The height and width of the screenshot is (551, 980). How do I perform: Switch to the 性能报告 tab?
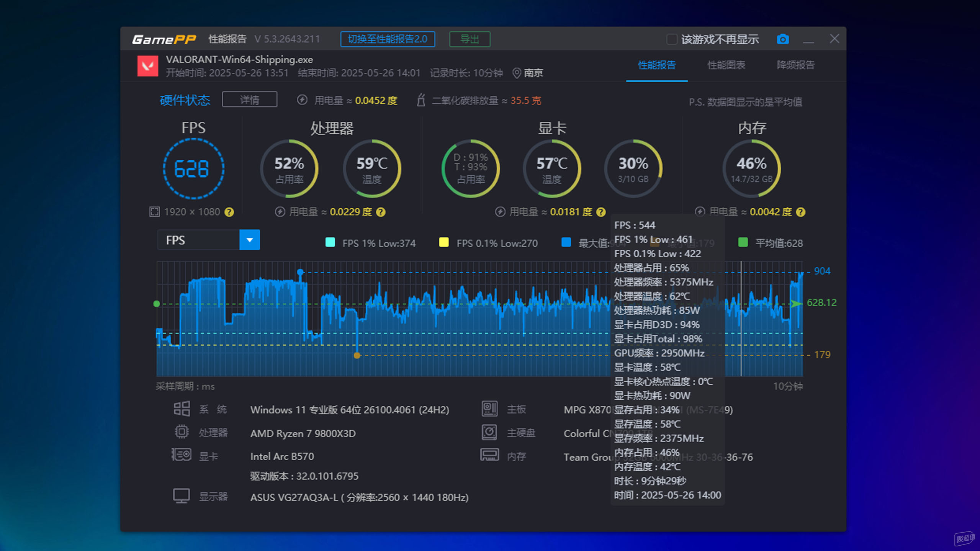click(x=657, y=65)
